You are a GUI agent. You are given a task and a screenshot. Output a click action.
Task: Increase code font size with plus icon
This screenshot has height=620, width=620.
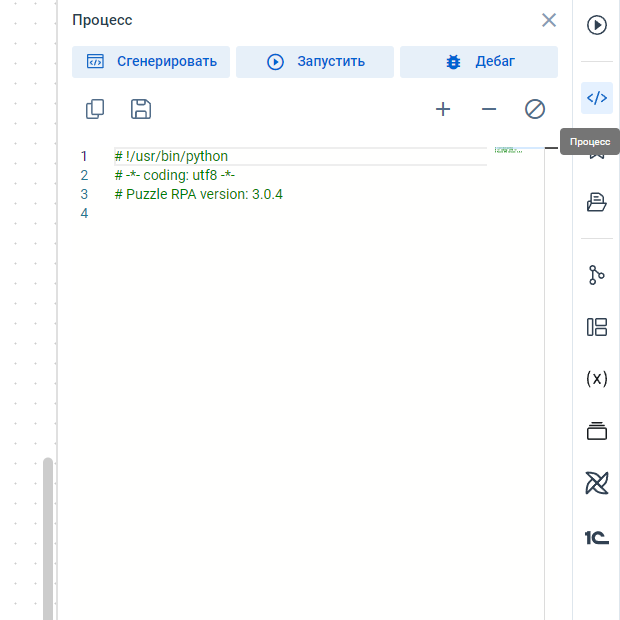pos(443,109)
